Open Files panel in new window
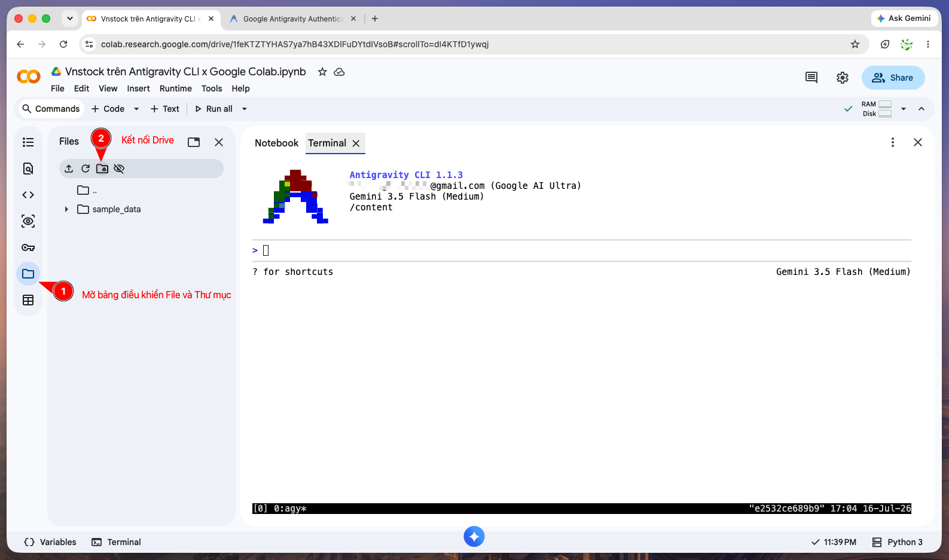The image size is (949, 560). (194, 142)
